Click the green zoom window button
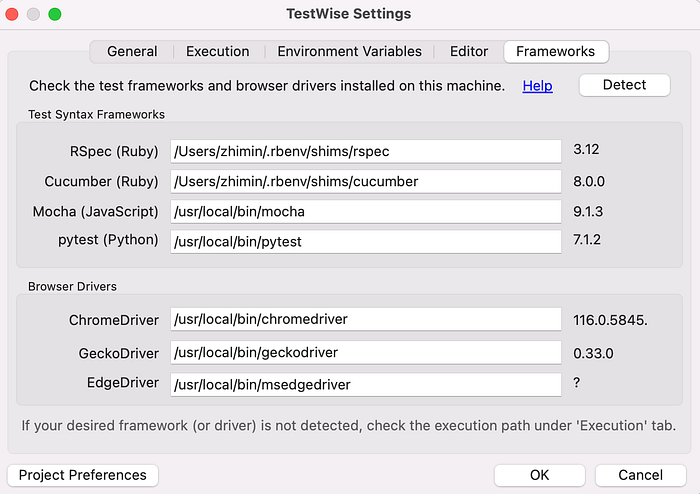The image size is (700, 494). 55,14
